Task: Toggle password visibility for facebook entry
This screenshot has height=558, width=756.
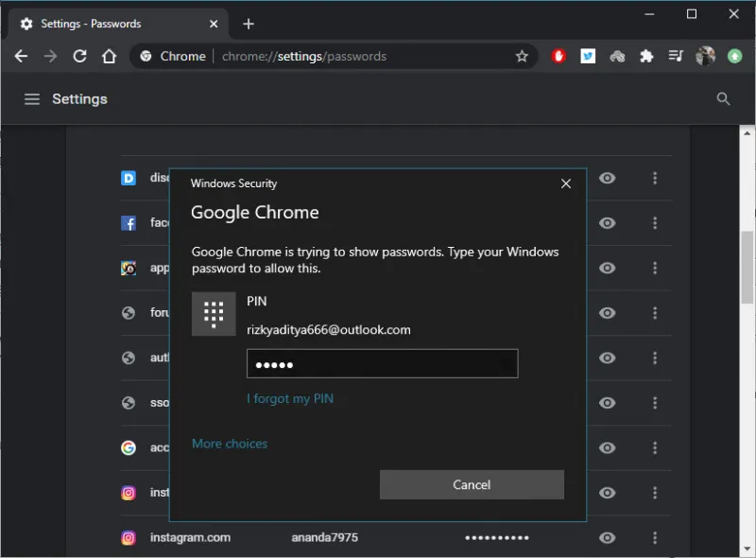Action: pyautogui.click(x=608, y=223)
